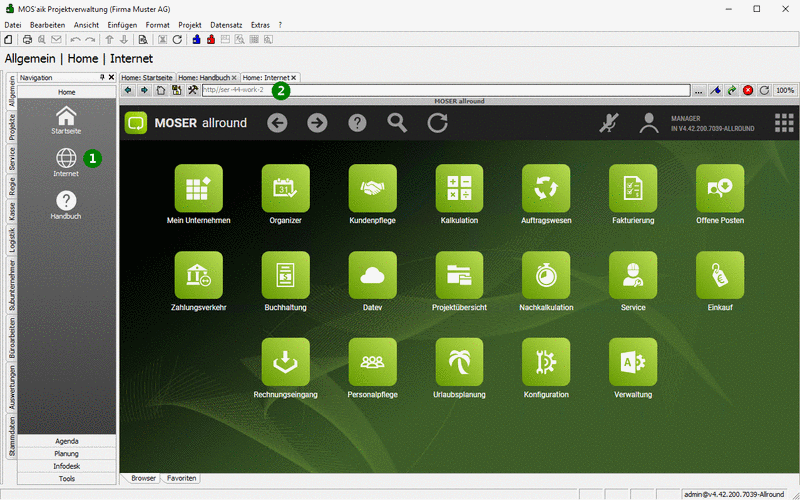Open Zahlungsverkehr bank tile
Viewport: 800px width, 500px height.
point(198,275)
